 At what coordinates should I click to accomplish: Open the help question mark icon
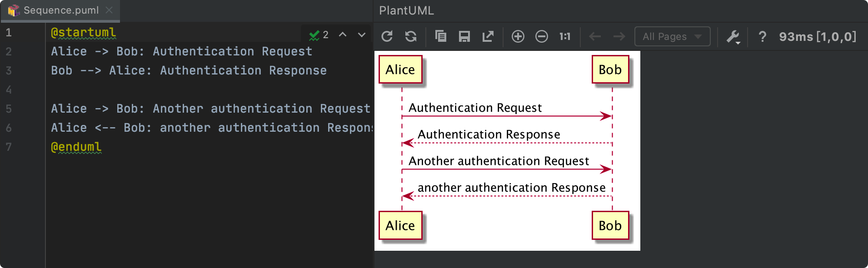pos(763,36)
